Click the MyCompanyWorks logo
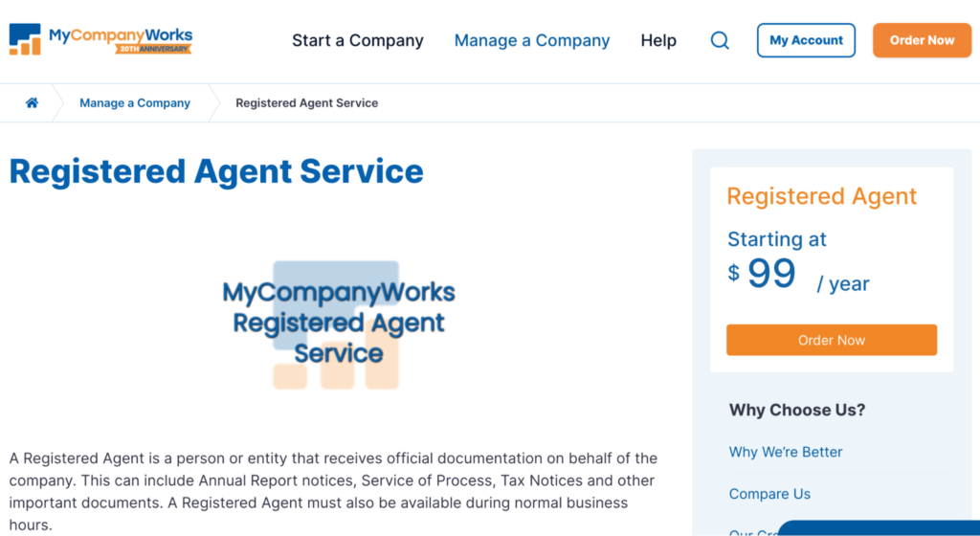The height and width of the screenshot is (536, 980). (100, 40)
